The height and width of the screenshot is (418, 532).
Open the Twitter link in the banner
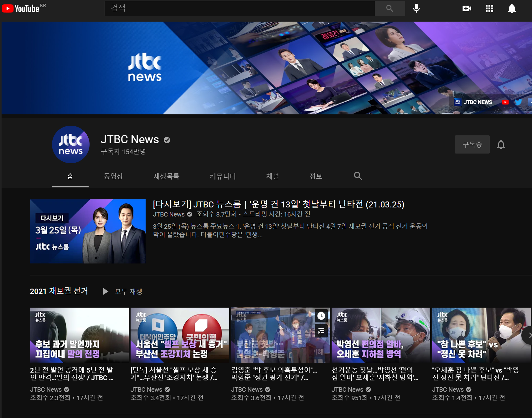519,102
